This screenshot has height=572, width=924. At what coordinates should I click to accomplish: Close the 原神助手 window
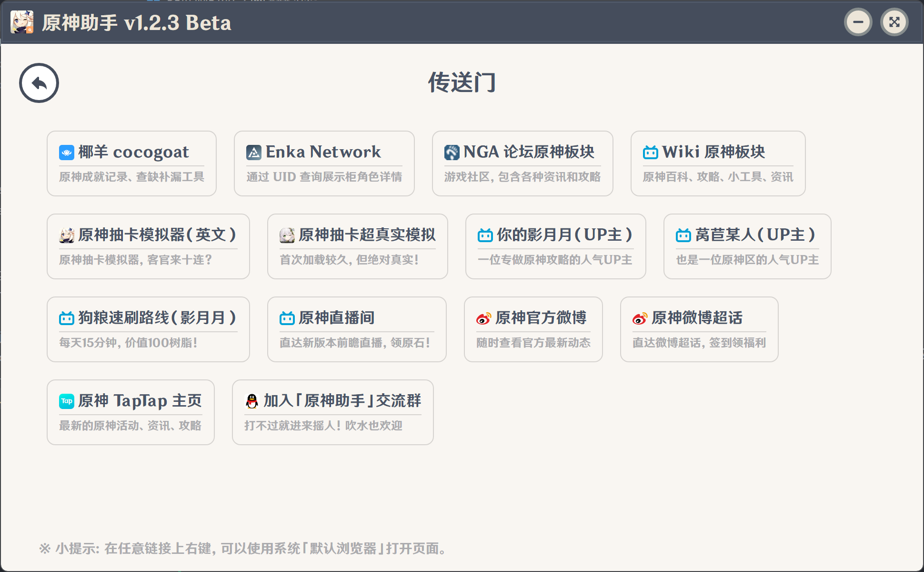pyautogui.click(x=894, y=22)
